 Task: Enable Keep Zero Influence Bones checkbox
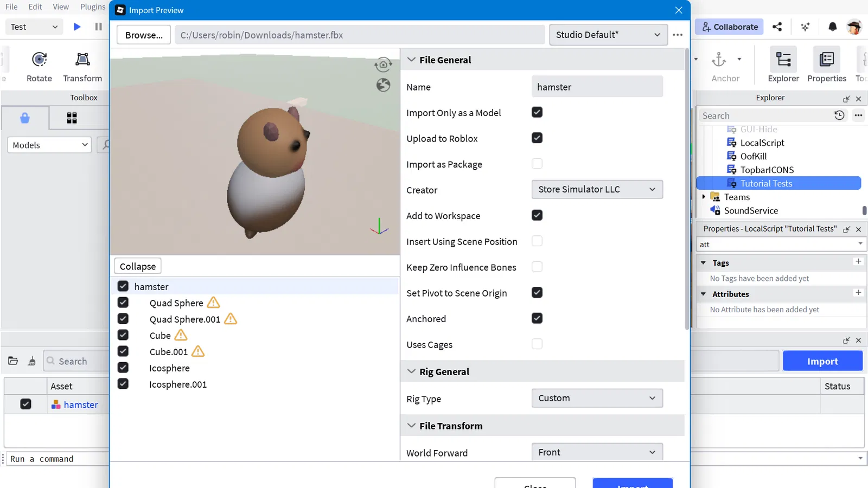pyautogui.click(x=537, y=267)
